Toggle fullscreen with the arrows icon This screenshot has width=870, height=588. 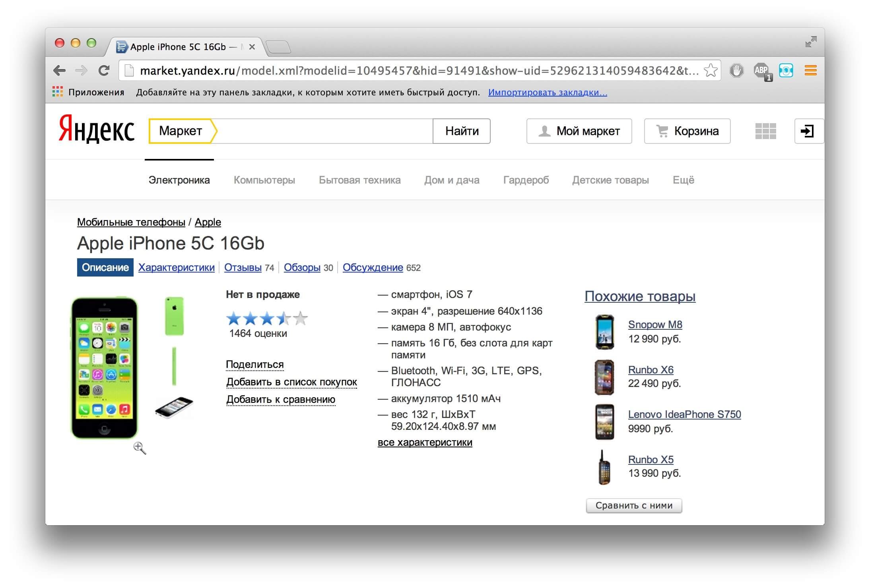[x=811, y=42]
